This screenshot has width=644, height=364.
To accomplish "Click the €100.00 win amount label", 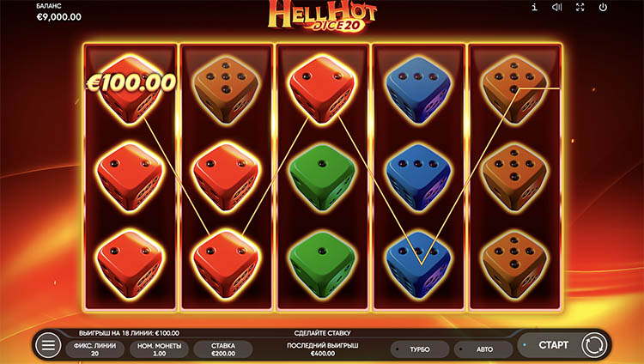I will pos(131,82).
